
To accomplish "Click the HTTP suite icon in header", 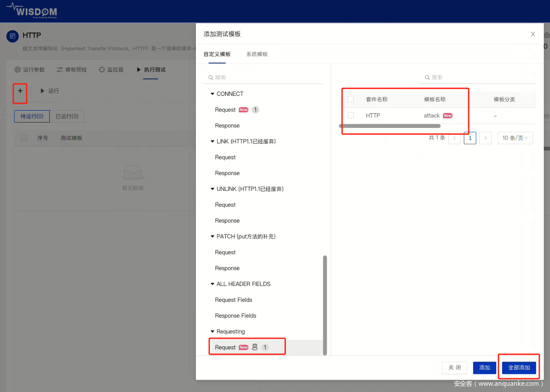I will pos(12,36).
